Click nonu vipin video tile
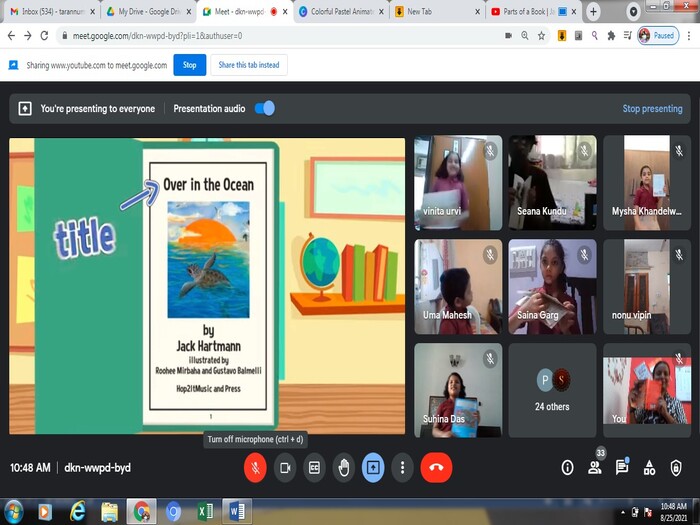The image size is (700, 525). click(647, 287)
